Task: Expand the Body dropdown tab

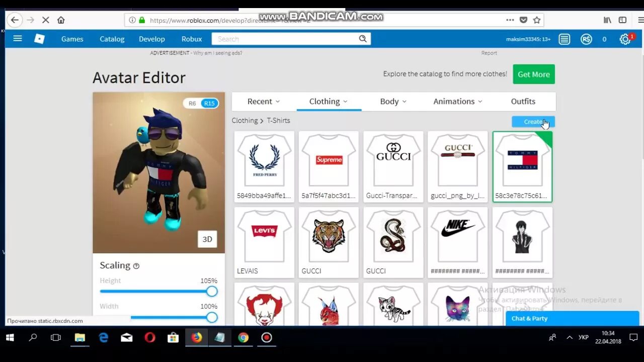Action: 393,101
